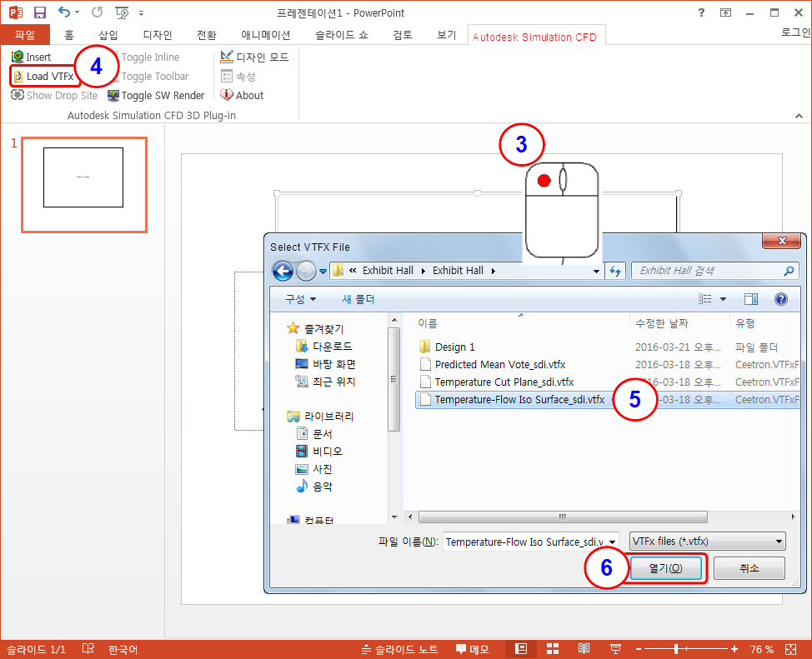Open the 파일 tab
The height and width of the screenshot is (659, 812).
[x=25, y=35]
